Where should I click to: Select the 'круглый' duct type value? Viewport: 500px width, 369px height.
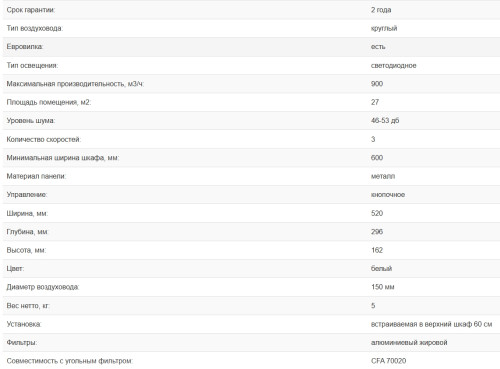[x=384, y=28]
